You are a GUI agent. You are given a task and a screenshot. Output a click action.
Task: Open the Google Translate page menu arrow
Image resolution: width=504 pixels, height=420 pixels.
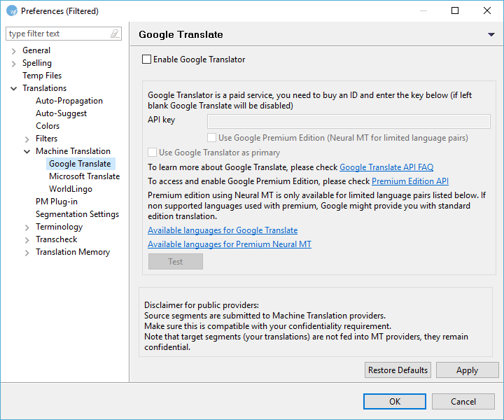[491, 34]
